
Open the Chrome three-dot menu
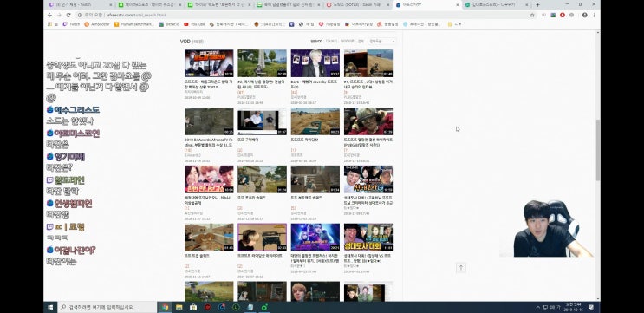tap(594, 15)
